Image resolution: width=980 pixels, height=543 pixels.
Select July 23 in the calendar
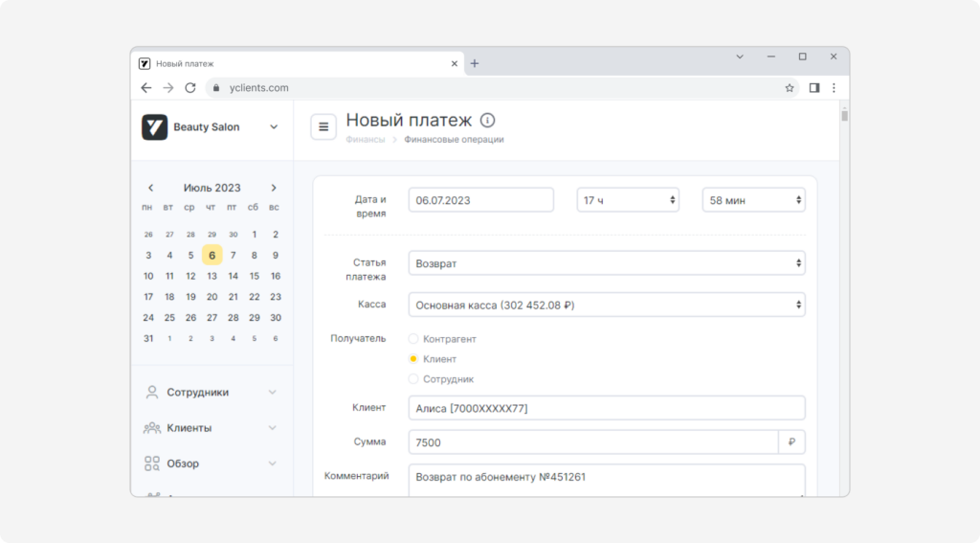tap(276, 297)
